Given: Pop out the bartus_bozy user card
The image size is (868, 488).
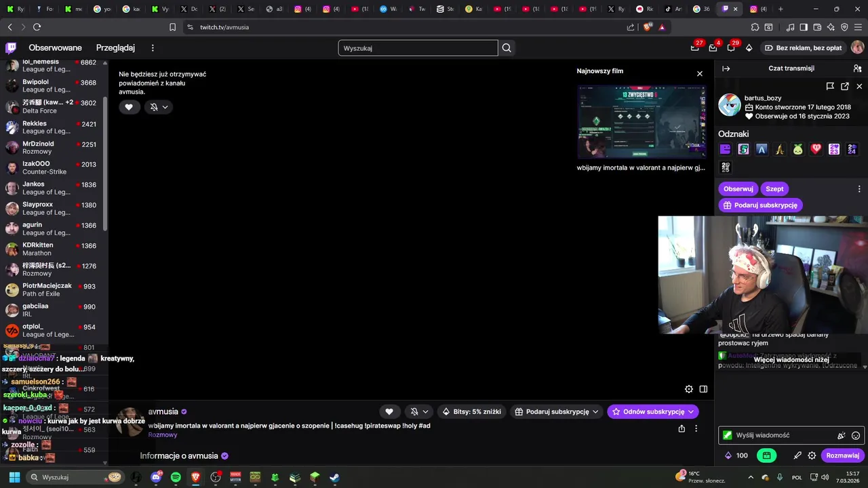Looking at the screenshot, I should 845,86.
